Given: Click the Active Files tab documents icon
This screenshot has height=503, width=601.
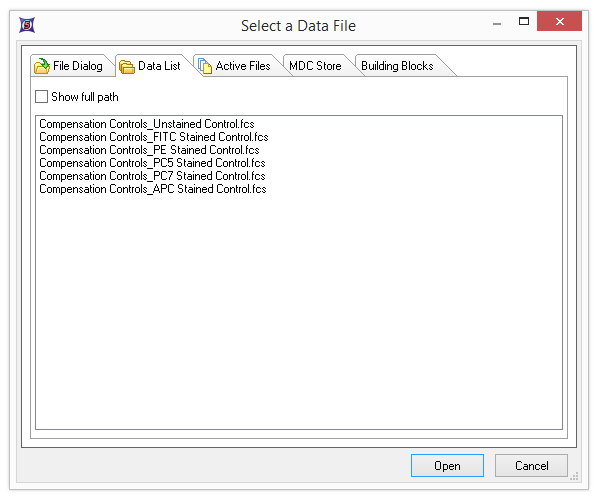Looking at the screenshot, I should pos(204,67).
